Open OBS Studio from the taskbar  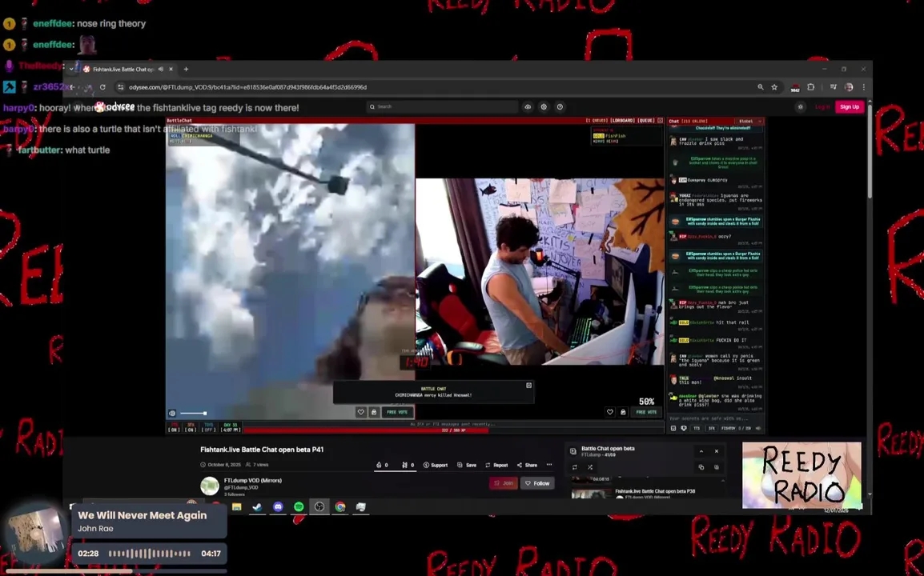(319, 506)
